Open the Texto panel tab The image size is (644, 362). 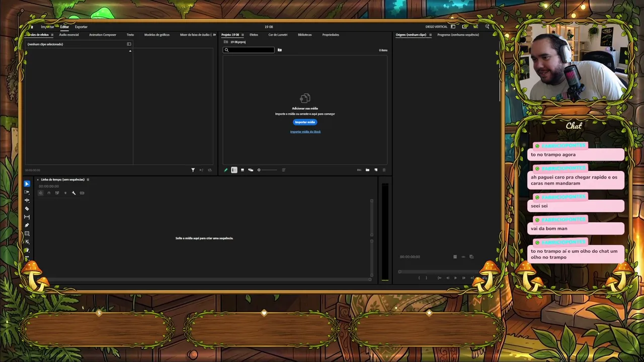pos(130,35)
